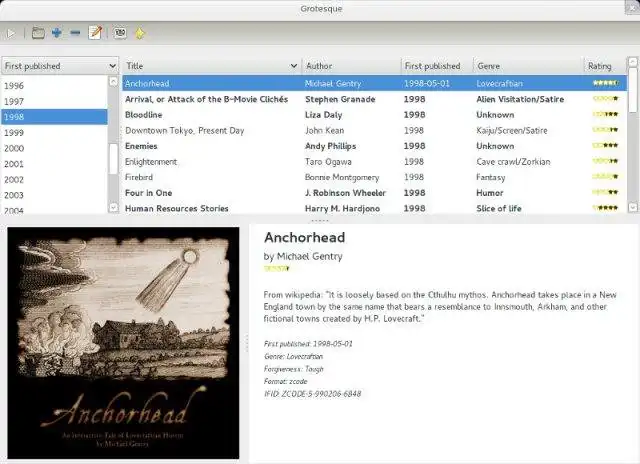The image size is (640, 464).
Task: Click the Anchorhead cover art image
Action: (x=123, y=343)
